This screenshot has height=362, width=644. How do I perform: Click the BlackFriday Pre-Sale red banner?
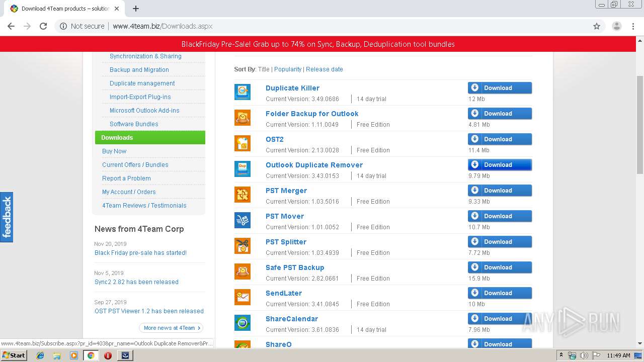(318, 44)
